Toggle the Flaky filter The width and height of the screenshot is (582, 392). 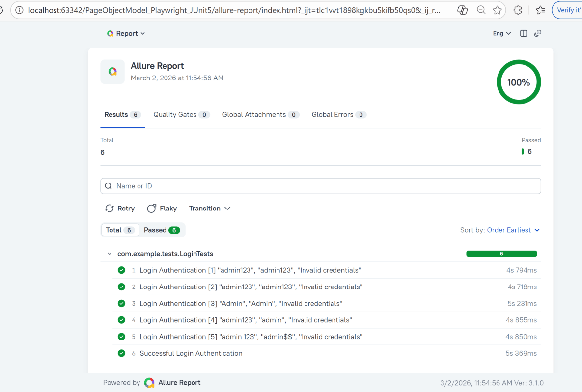(x=162, y=209)
